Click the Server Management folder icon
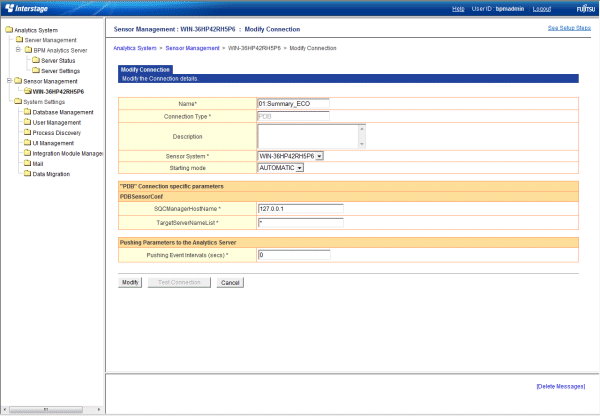This screenshot has width=600, height=416. [20, 39]
